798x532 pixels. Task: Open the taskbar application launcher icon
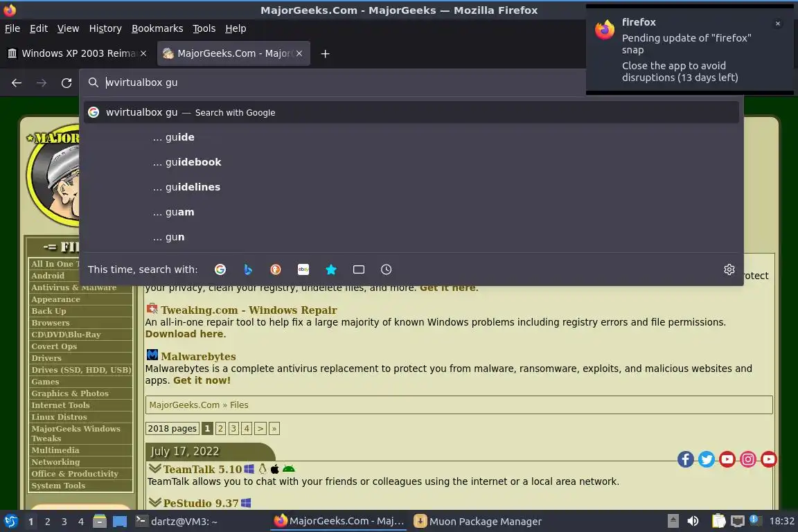(x=10, y=522)
